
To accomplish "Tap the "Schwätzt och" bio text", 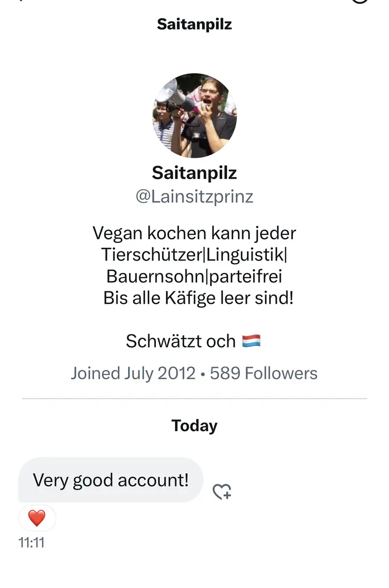I will 181,341.
